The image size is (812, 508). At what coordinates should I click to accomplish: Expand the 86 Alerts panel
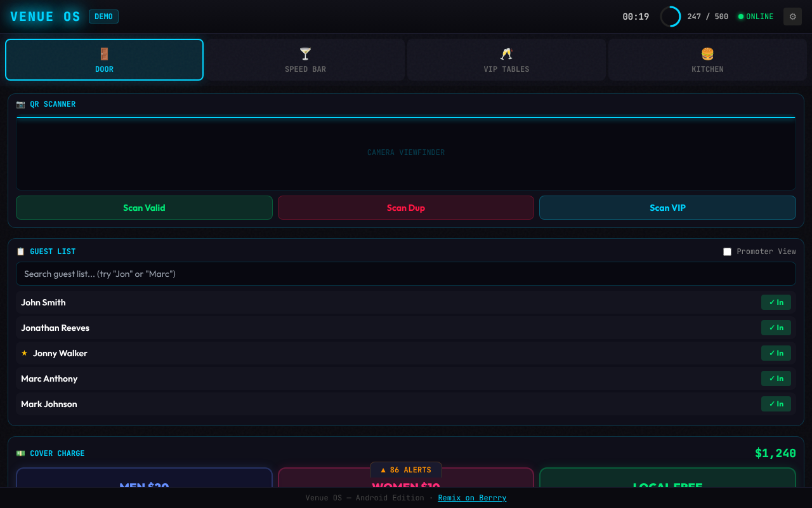(x=406, y=470)
